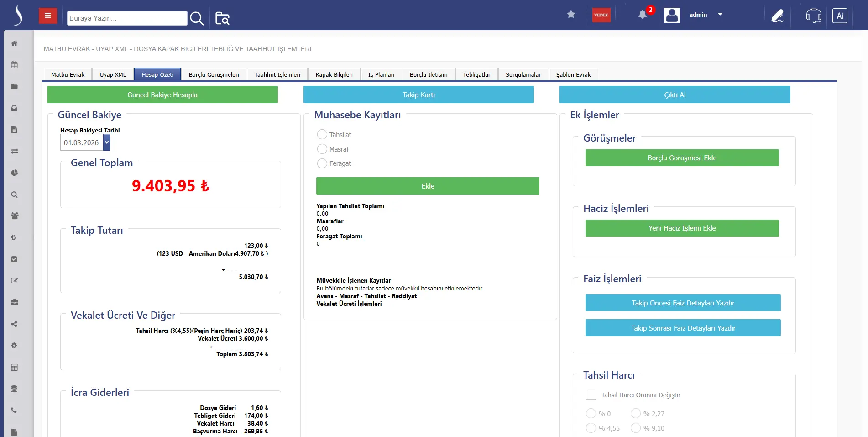Open the Kapak Bilgileri tab
The height and width of the screenshot is (437, 868).
[x=334, y=75]
